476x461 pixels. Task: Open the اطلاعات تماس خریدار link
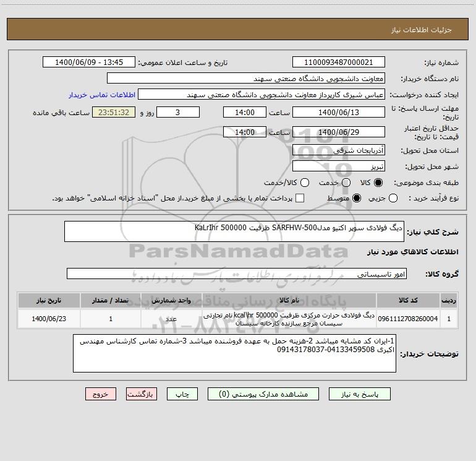102,95
